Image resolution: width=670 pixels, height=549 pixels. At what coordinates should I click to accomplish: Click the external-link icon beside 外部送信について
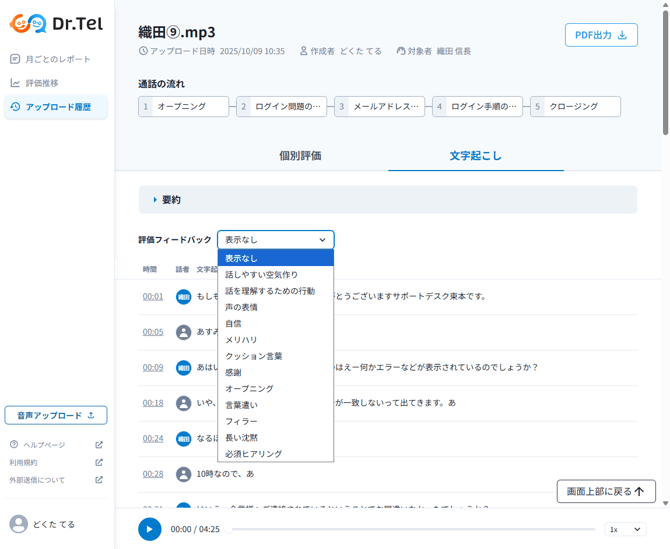coord(99,480)
